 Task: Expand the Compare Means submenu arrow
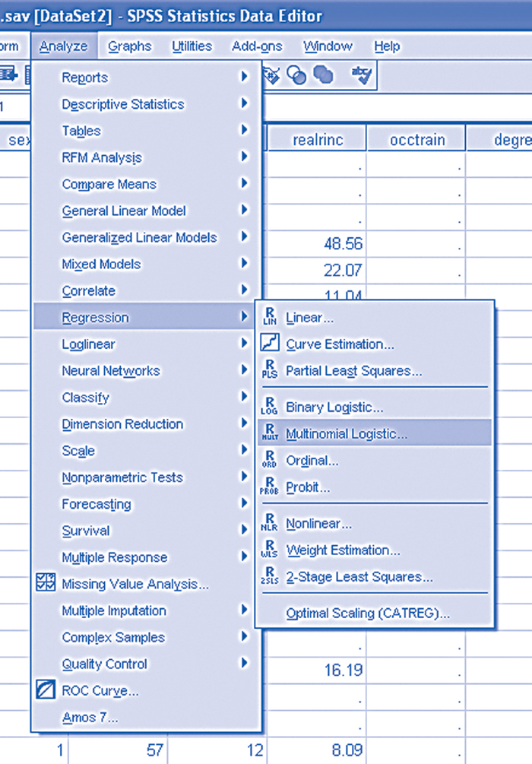click(244, 184)
